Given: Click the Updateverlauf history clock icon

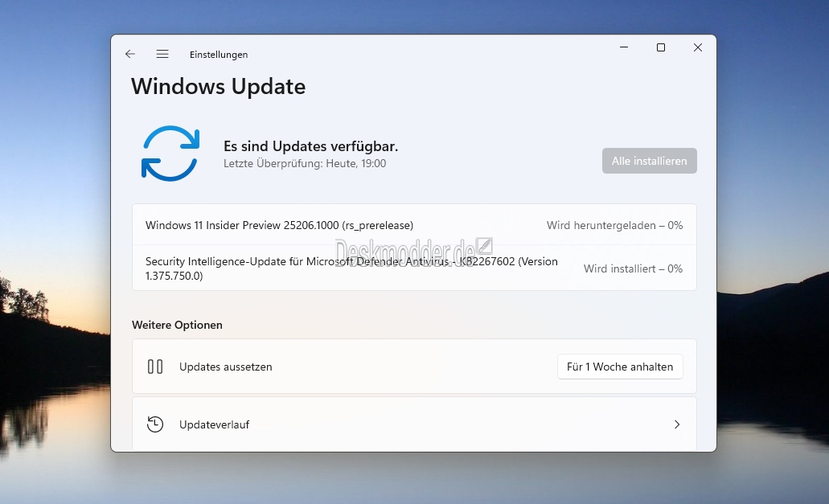Looking at the screenshot, I should tap(155, 424).
